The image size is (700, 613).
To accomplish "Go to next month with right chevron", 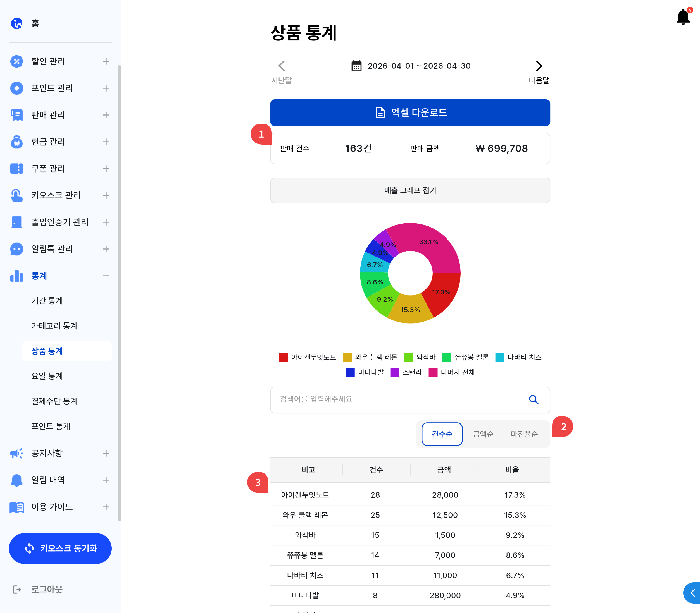I will tap(539, 66).
